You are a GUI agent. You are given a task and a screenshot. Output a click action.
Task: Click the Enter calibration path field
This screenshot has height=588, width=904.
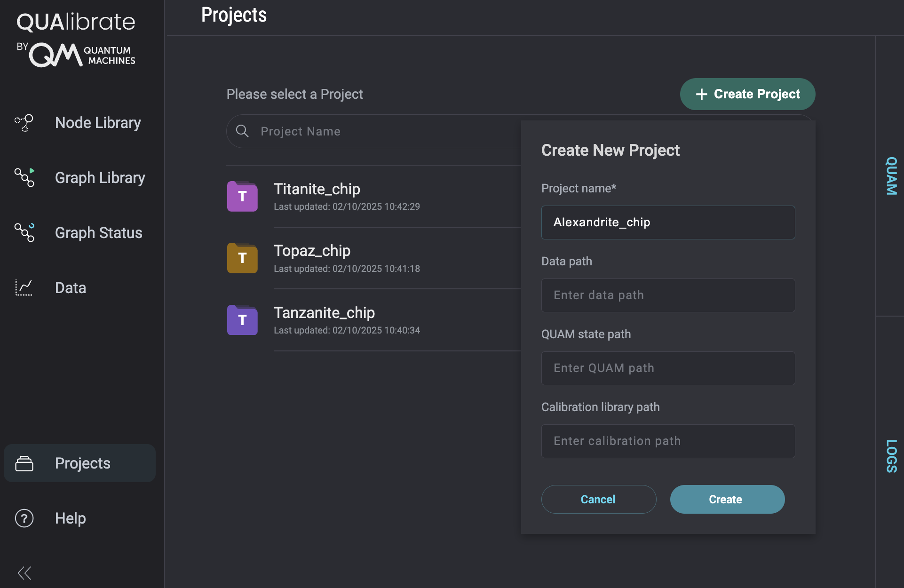click(668, 441)
